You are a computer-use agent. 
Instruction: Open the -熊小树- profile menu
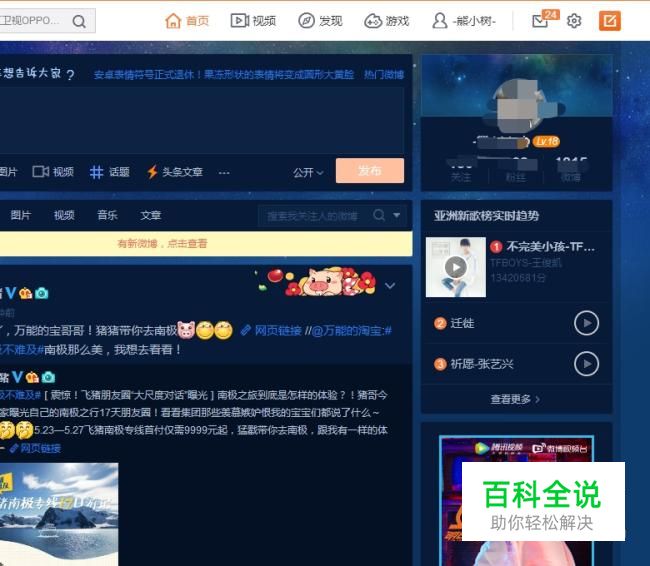pyautogui.click(x=463, y=21)
